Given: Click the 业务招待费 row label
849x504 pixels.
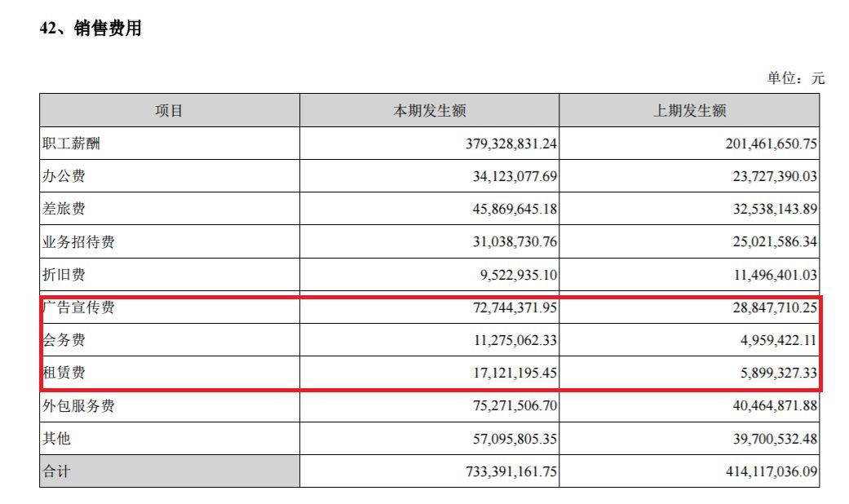Looking at the screenshot, I should click(78, 242).
